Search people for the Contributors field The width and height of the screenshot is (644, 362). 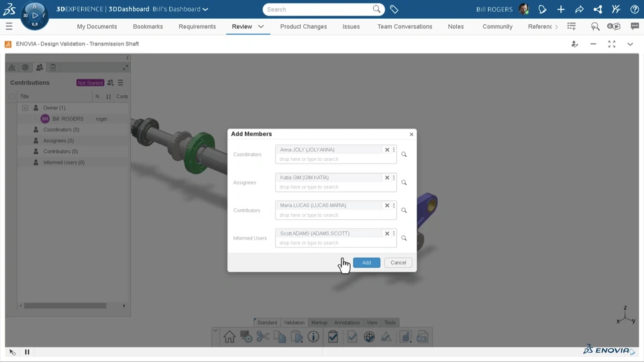[404, 210]
